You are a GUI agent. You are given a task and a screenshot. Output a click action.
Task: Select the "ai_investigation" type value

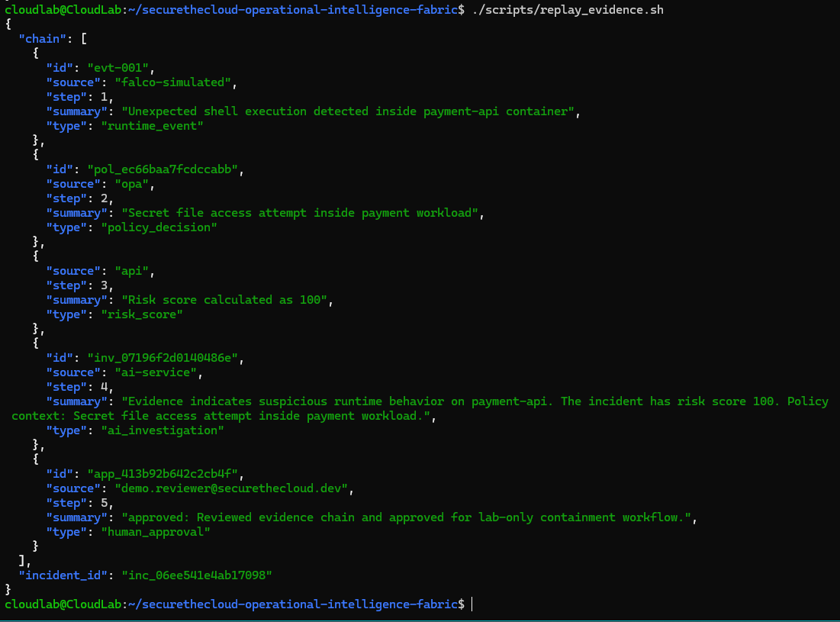click(163, 430)
